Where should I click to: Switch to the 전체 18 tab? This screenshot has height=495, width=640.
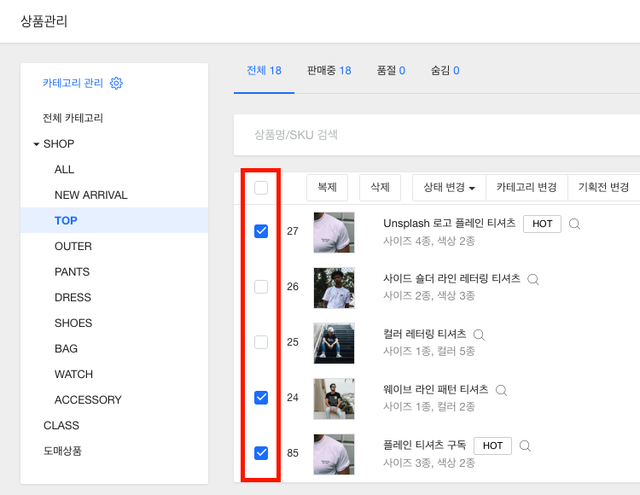[264, 71]
